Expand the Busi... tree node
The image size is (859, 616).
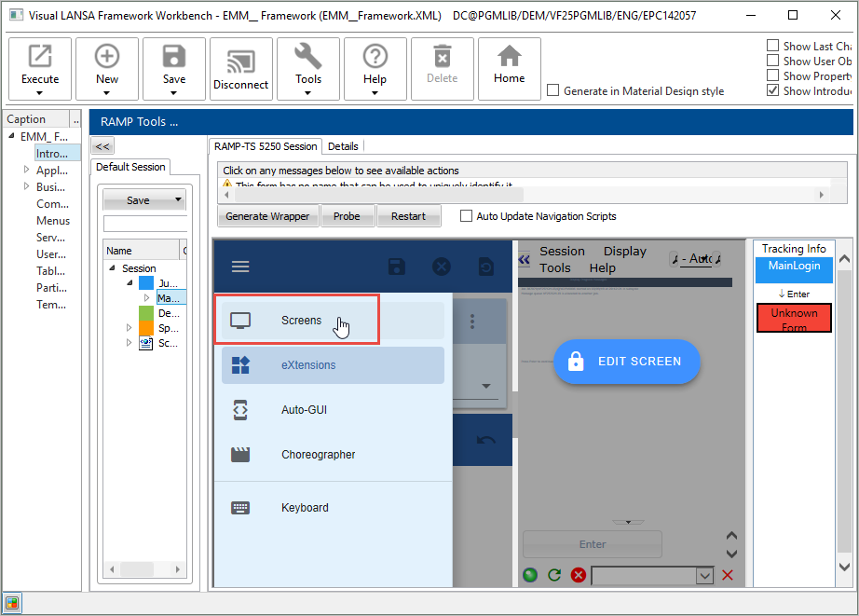pyautogui.click(x=26, y=186)
